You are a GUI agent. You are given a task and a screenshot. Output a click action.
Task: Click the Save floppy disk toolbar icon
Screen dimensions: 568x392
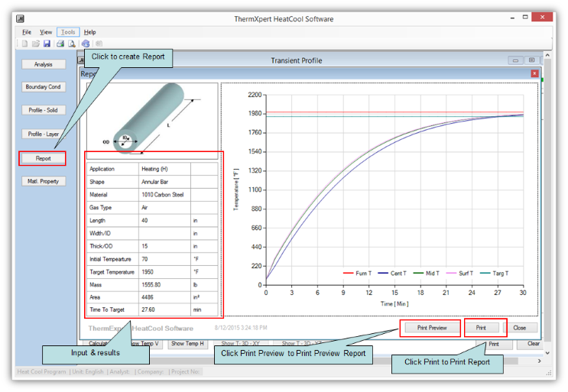click(x=47, y=44)
